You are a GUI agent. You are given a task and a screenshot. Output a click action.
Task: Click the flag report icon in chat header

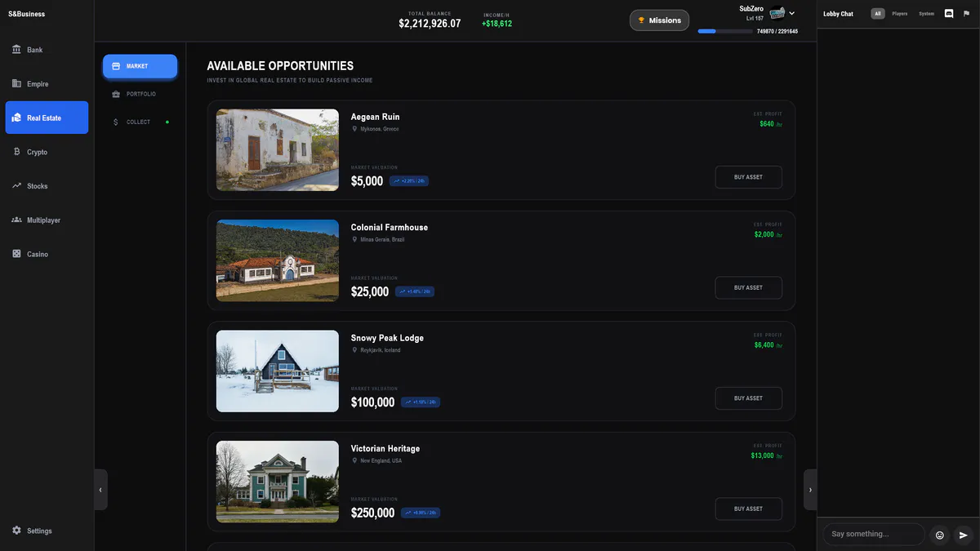pyautogui.click(x=966, y=14)
